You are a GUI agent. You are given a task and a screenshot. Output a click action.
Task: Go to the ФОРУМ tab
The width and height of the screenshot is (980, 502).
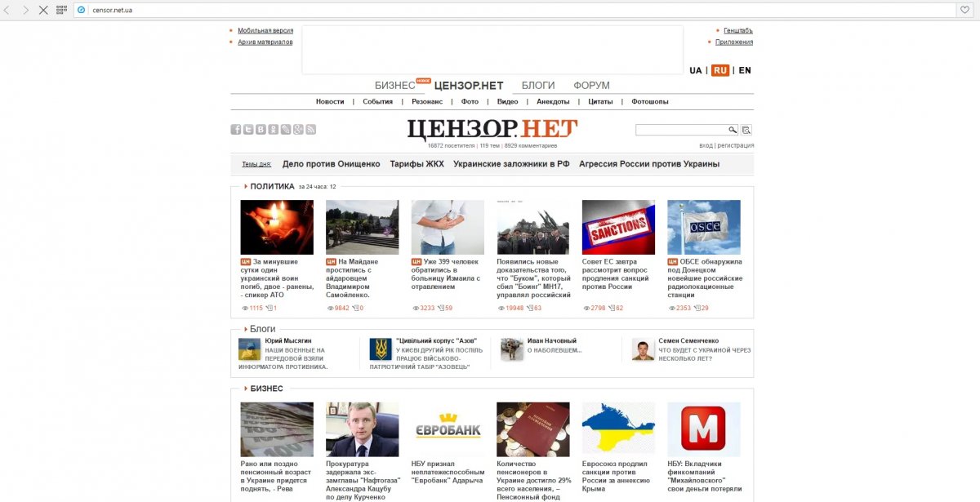[591, 86]
